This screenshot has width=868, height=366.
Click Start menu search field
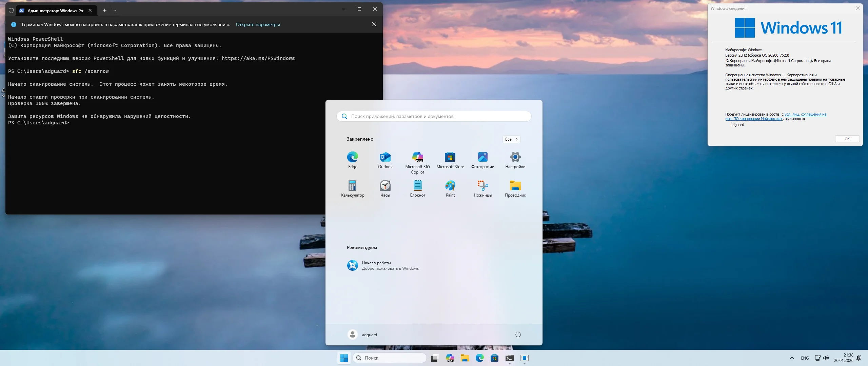(x=434, y=116)
